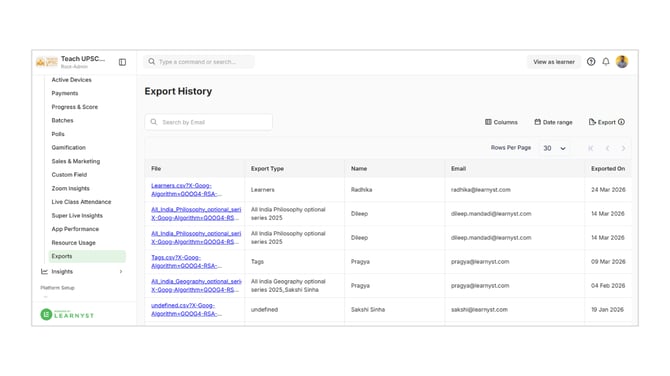Click the name Sakshi Sinha cell
The width and height of the screenshot is (670, 376).
pos(368,309)
